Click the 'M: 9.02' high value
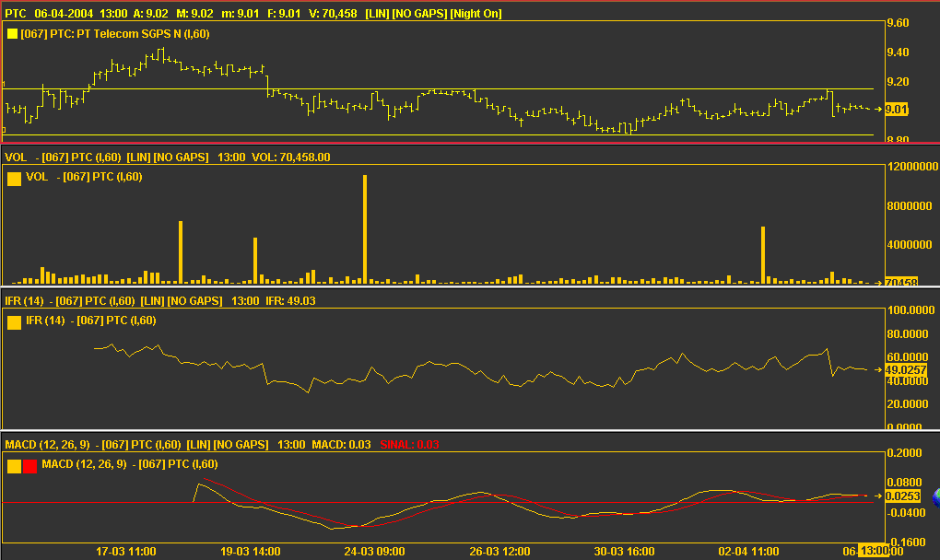Viewport: 940px width, 560px height. click(194, 13)
